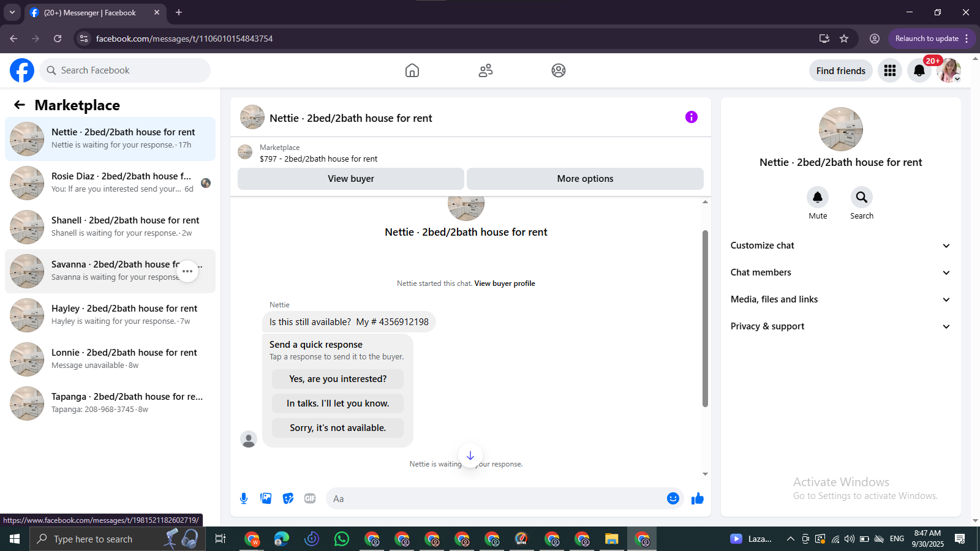The height and width of the screenshot is (551, 980).
Task: Click View buyer button
Action: click(351, 179)
